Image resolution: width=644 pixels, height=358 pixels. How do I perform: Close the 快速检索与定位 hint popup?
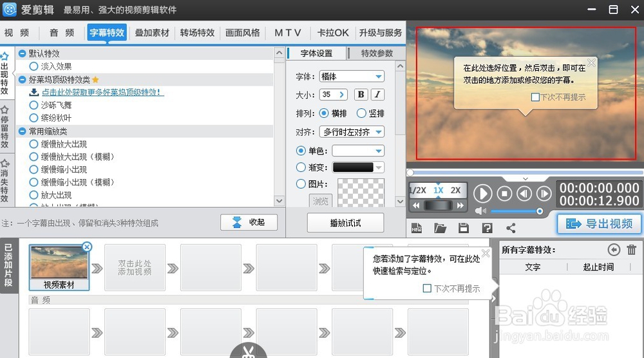tap(486, 253)
